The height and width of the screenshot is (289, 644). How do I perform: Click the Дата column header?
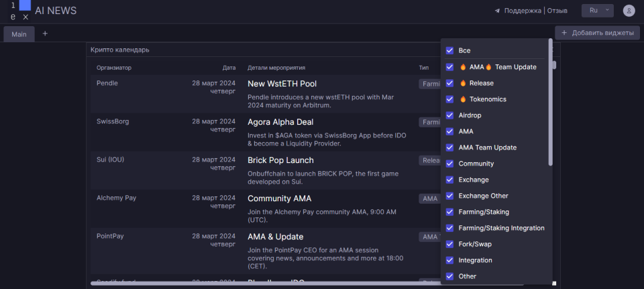pyautogui.click(x=229, y=68)
